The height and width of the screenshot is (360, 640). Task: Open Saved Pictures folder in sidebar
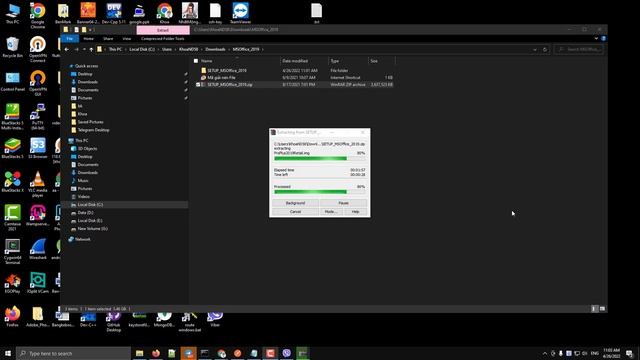[x=90, y=122]
